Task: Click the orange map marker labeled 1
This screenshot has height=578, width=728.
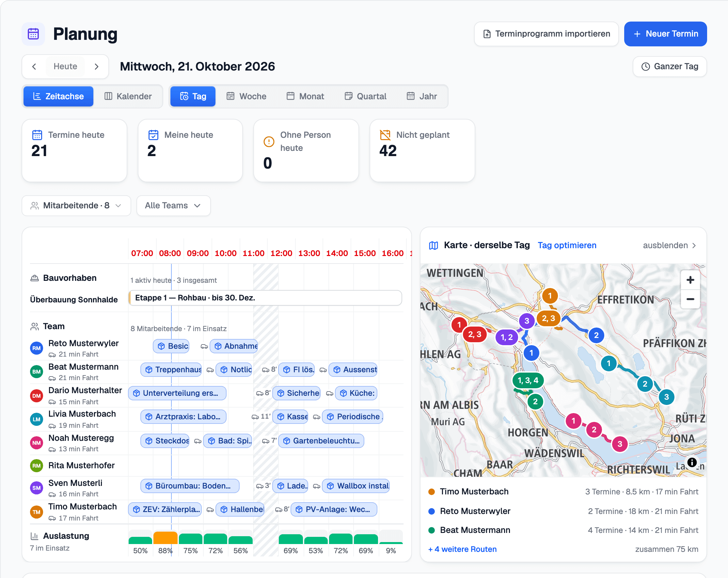Action: coord(550,296)
